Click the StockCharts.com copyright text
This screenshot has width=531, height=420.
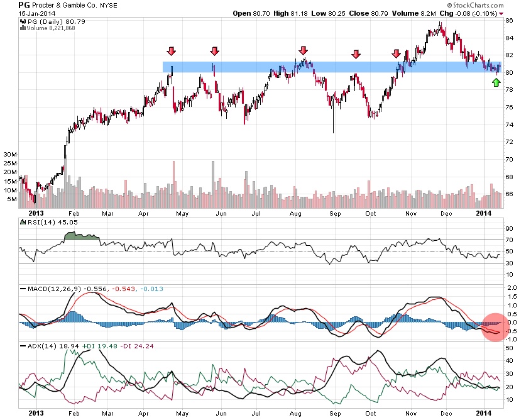pyautogui.click(x=475, y=5)
